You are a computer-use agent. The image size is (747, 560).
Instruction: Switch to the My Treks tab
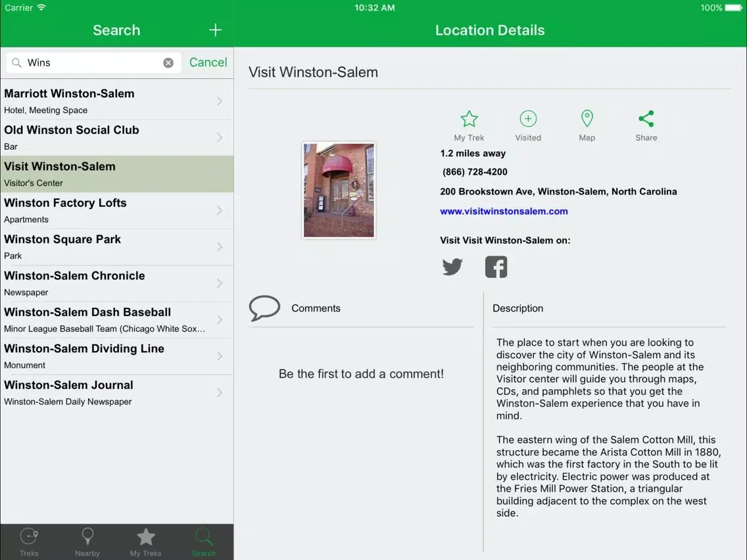pyautogui.click(x=146, y=542)
